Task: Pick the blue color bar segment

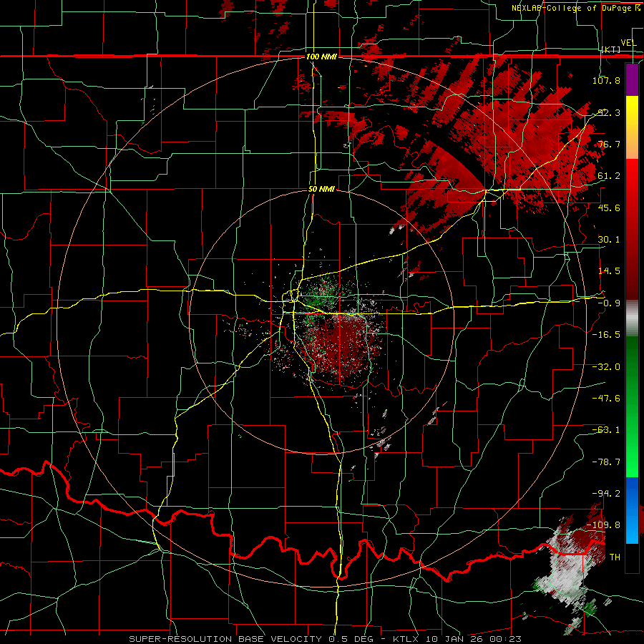Action: 632,510
